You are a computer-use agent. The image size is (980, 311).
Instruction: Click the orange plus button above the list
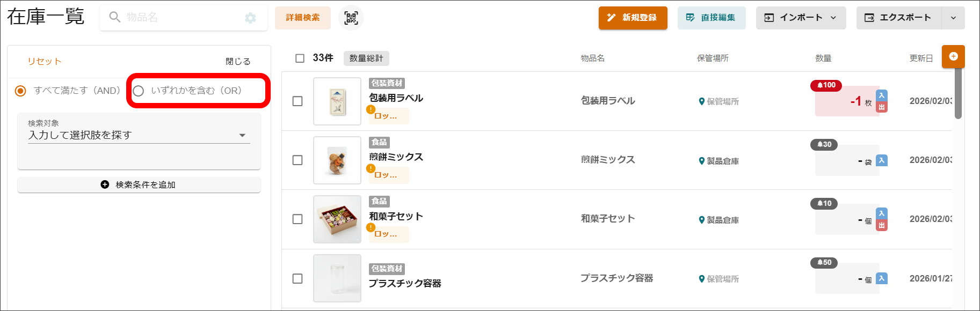[953, 56]
